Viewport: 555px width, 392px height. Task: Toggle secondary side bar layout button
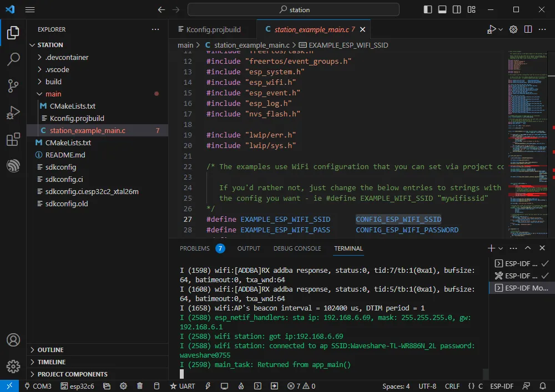click(x=457, y=9)
